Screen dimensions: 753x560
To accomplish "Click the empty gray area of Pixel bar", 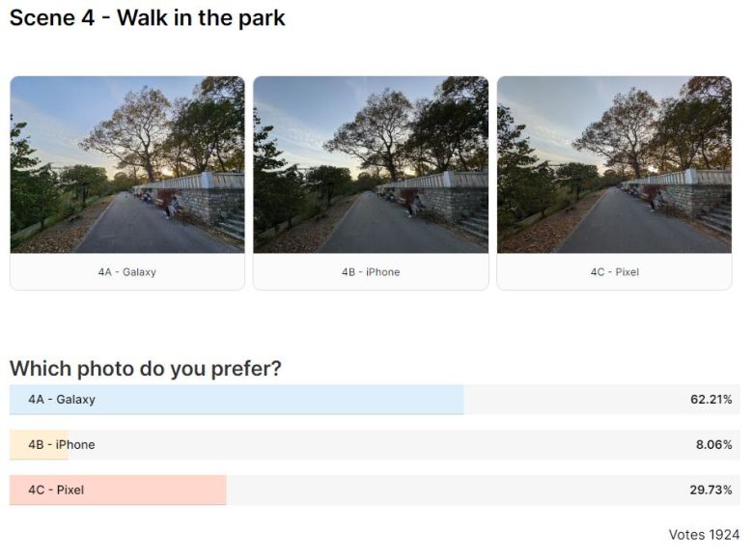I will pos(444,490).
